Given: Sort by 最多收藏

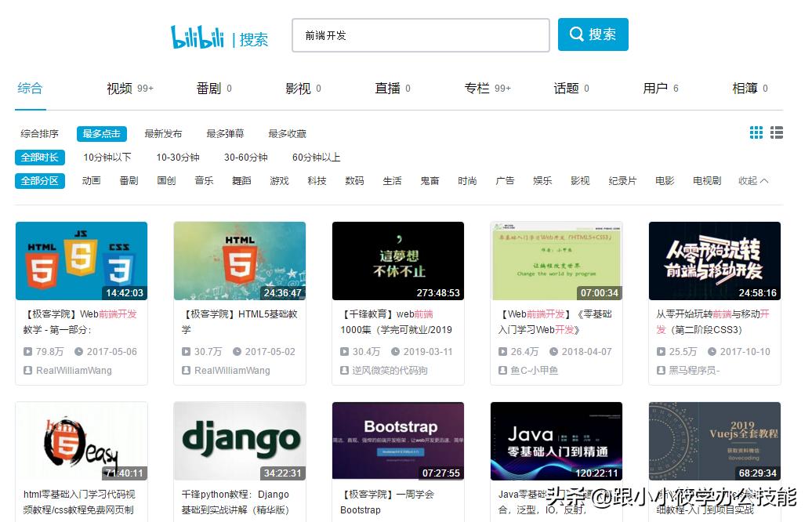Looking at the screenshot, I should pos(288,133).
